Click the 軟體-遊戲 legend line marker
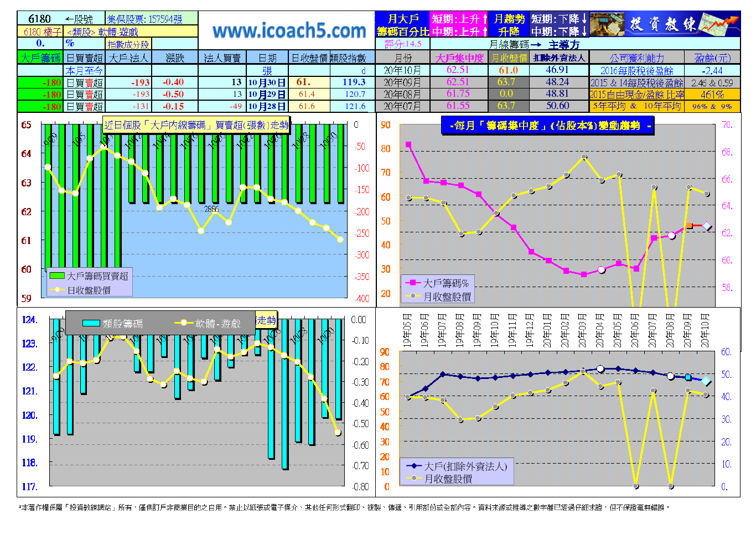This screenshot has height=535, width=756. pyautogui.click(x=184, y=323)
